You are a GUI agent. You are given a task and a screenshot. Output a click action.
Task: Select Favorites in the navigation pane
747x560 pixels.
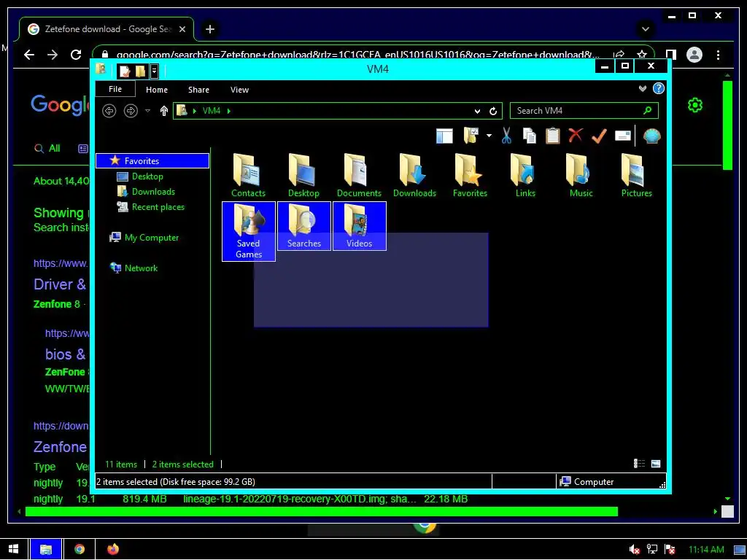pyautogui.click(x=152, y=161)
